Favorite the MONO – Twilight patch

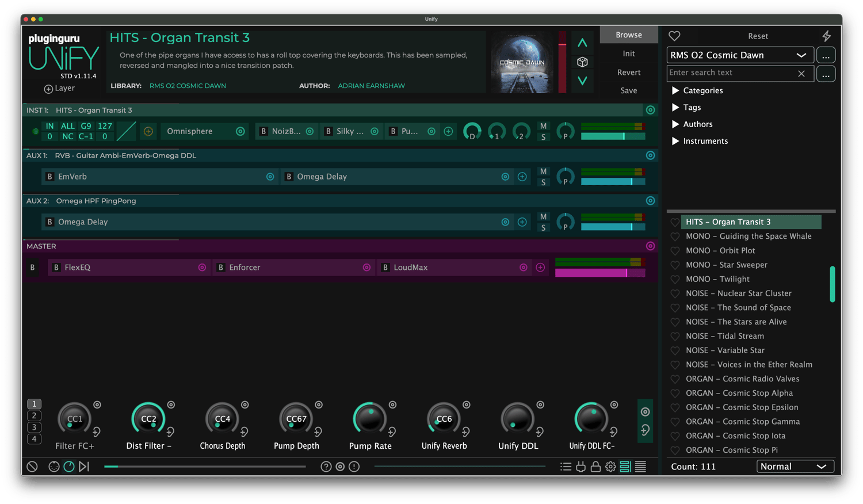tap(675, 280)
